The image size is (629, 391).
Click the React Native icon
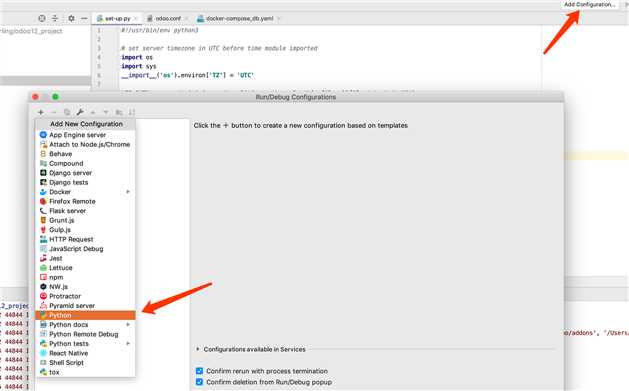43,353
